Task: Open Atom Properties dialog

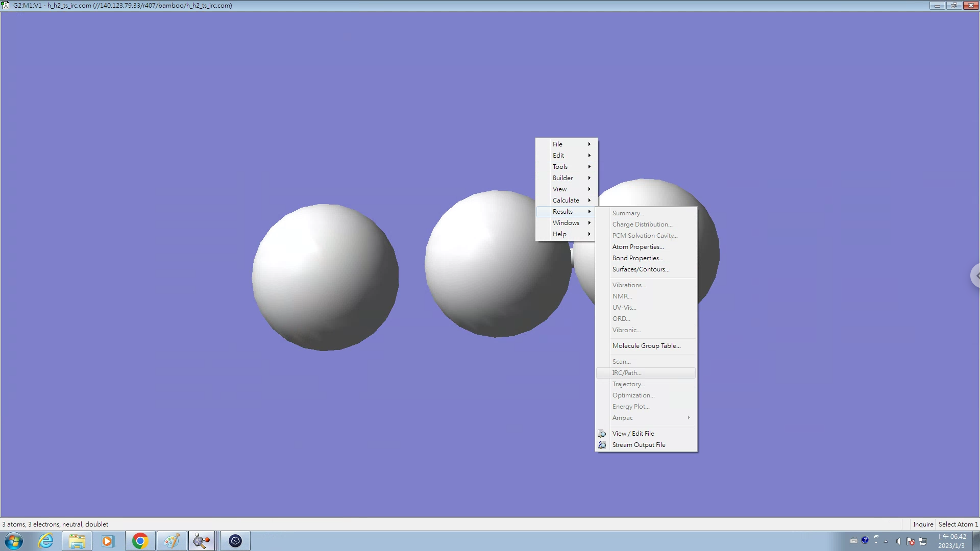Action: click(646, 247)
